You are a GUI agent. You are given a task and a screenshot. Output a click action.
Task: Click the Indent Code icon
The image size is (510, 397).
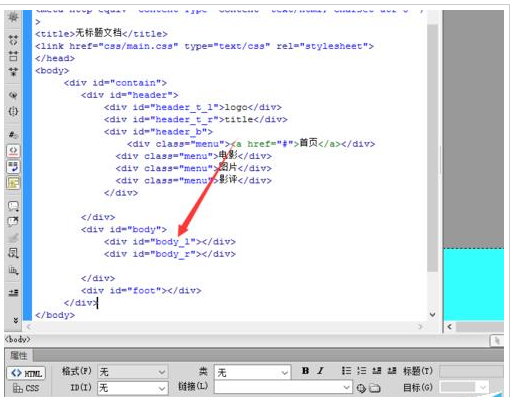[x=13, y=293]
